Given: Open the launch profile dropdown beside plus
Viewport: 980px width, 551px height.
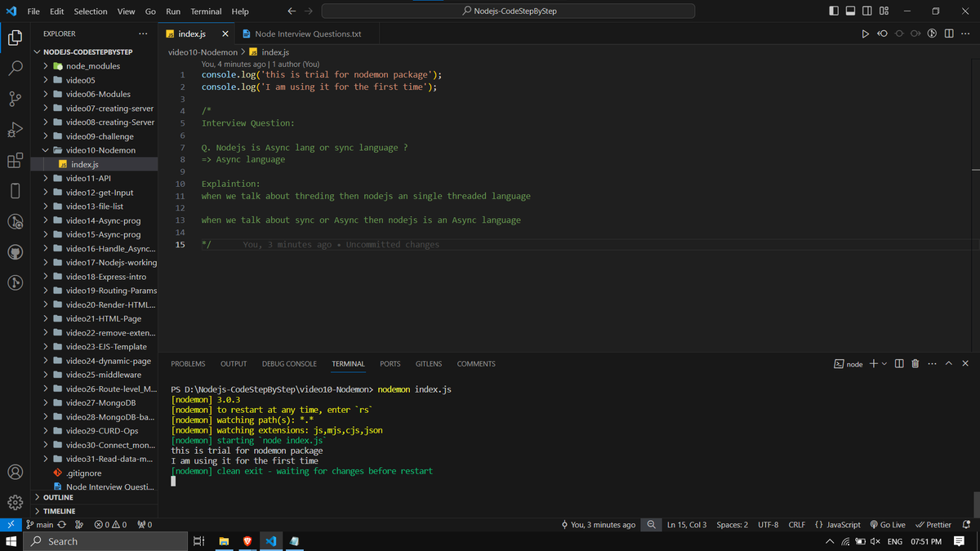Looking at the screenshot, I should (884, 364).
